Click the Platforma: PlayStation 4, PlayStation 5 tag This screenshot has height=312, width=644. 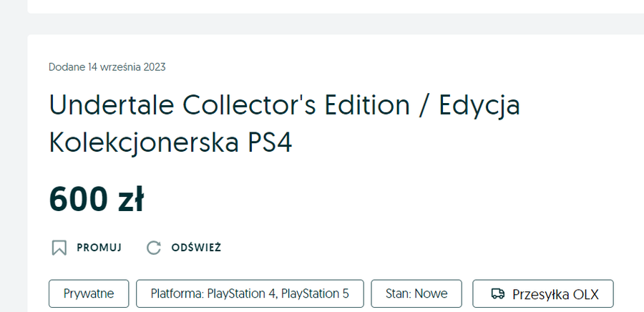[250, 293]
